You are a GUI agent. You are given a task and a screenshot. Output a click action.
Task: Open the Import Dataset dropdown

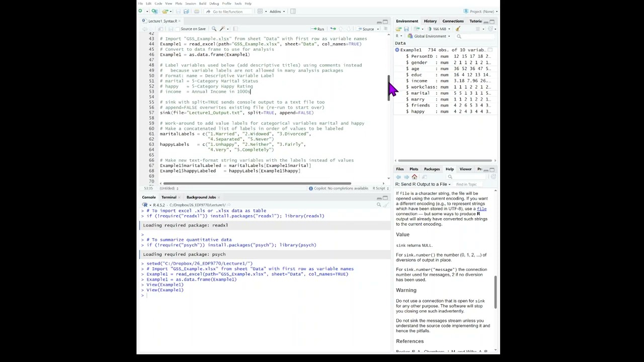click(418, 29)
